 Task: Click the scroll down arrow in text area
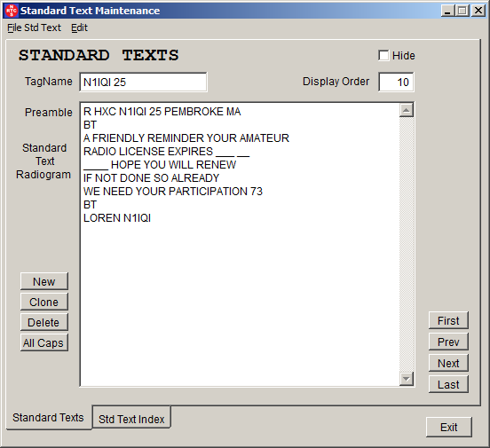click(407, 379)
